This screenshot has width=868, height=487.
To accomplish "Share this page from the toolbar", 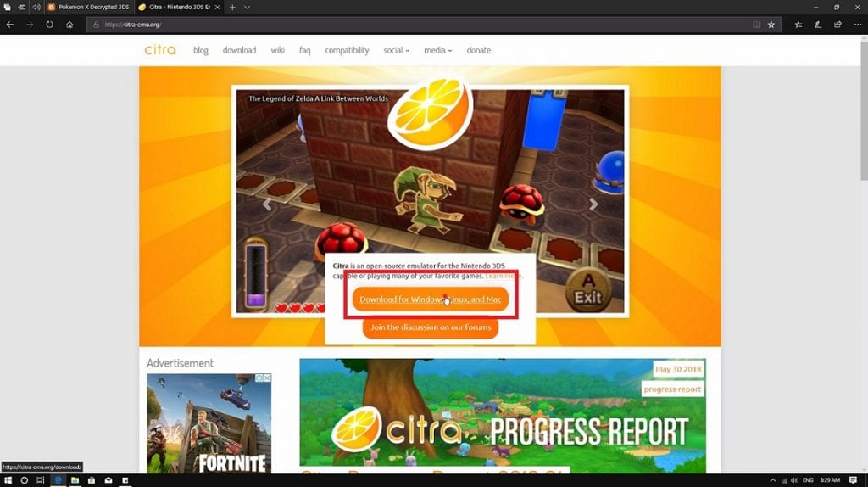I will 837,25.
